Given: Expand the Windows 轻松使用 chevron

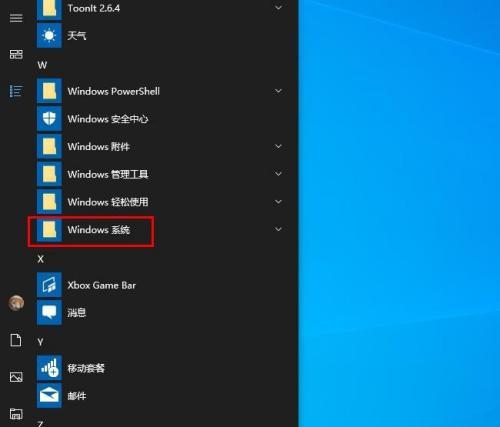Looking at the screenshot, I should [x=278, y=202].
